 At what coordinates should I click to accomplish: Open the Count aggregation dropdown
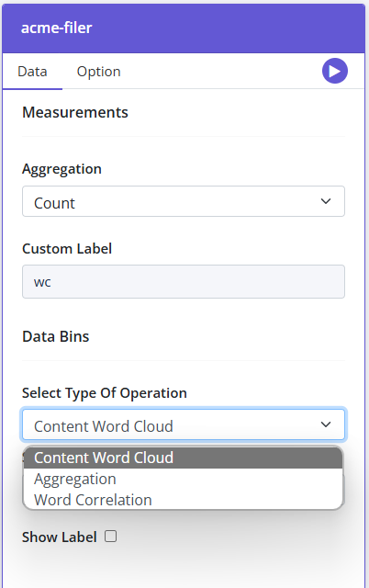pos(184,201)
